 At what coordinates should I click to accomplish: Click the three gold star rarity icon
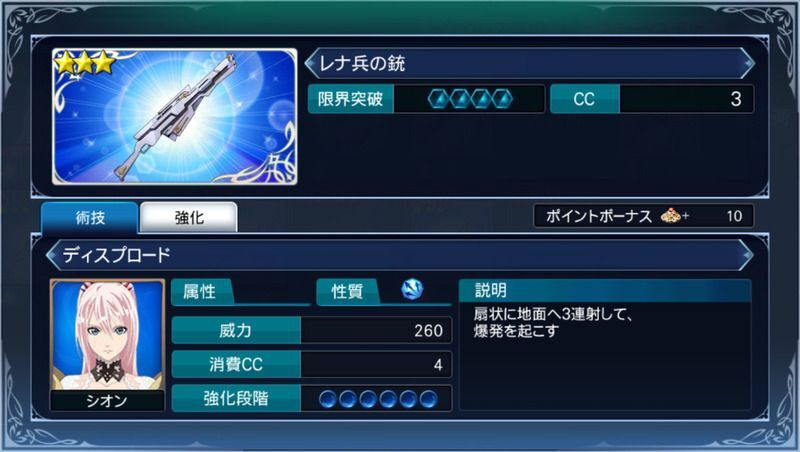pyautogui.click(x=85, y=63)
